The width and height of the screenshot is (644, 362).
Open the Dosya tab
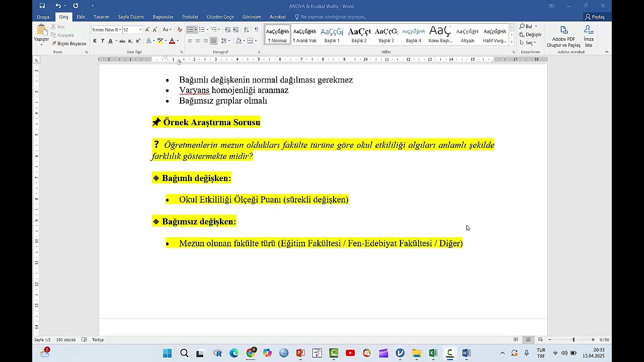pyautogui.click(x=43, y=17)
